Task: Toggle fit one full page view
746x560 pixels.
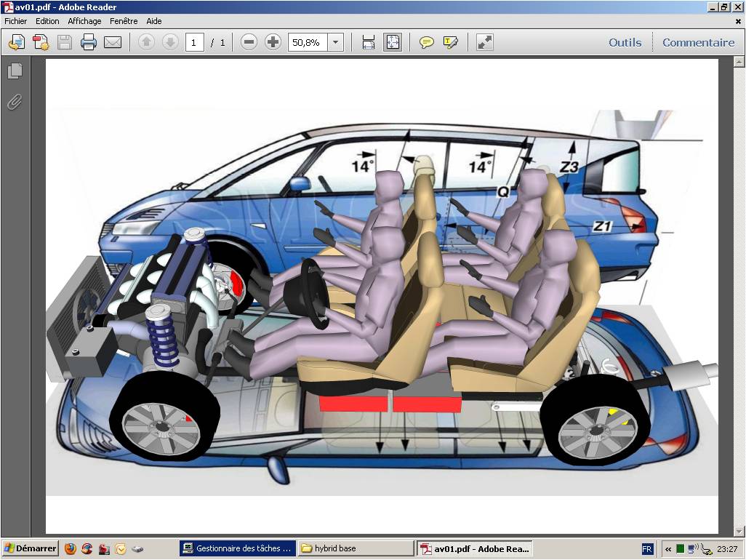Action: click(x=393, y=42)
